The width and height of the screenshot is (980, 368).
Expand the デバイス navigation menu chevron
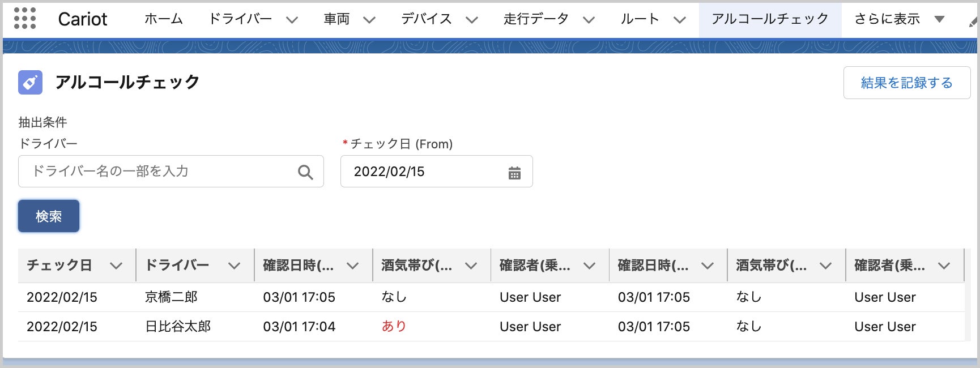471,20
